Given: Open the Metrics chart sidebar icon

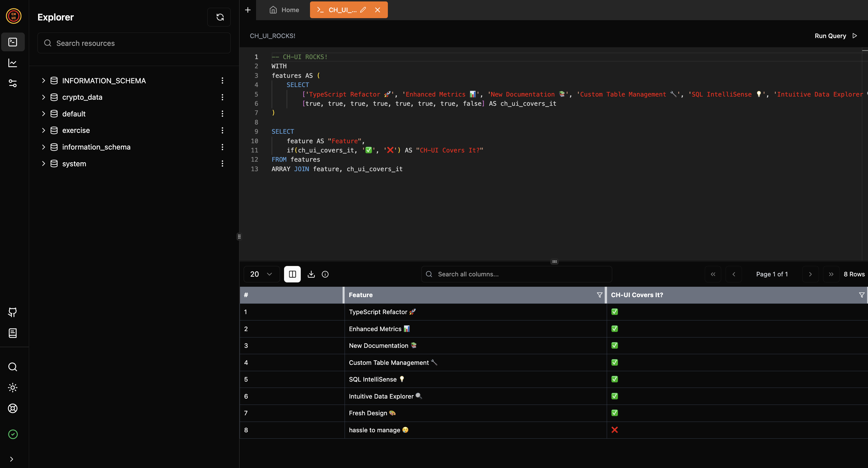Looking at the screenshot, I should 12,63.
